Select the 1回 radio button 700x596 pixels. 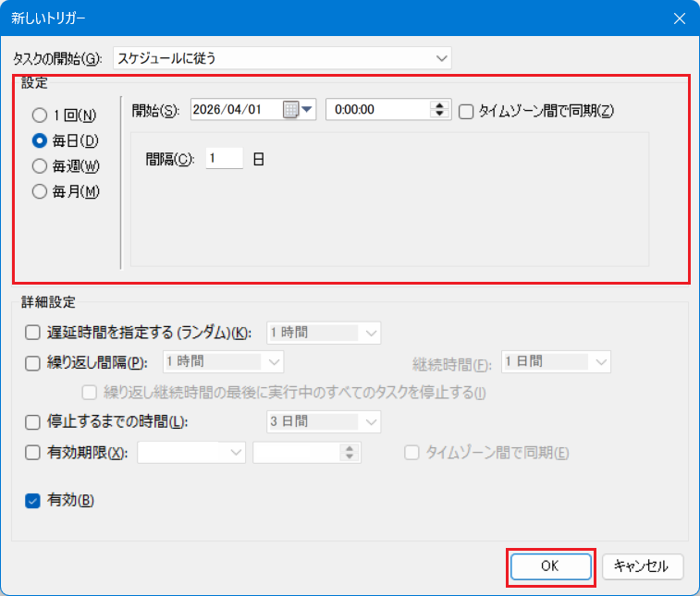[39, 116]
